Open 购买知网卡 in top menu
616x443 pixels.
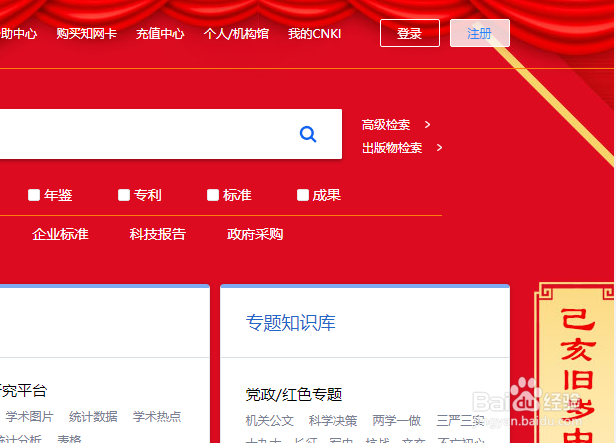[x=86, y=34]
